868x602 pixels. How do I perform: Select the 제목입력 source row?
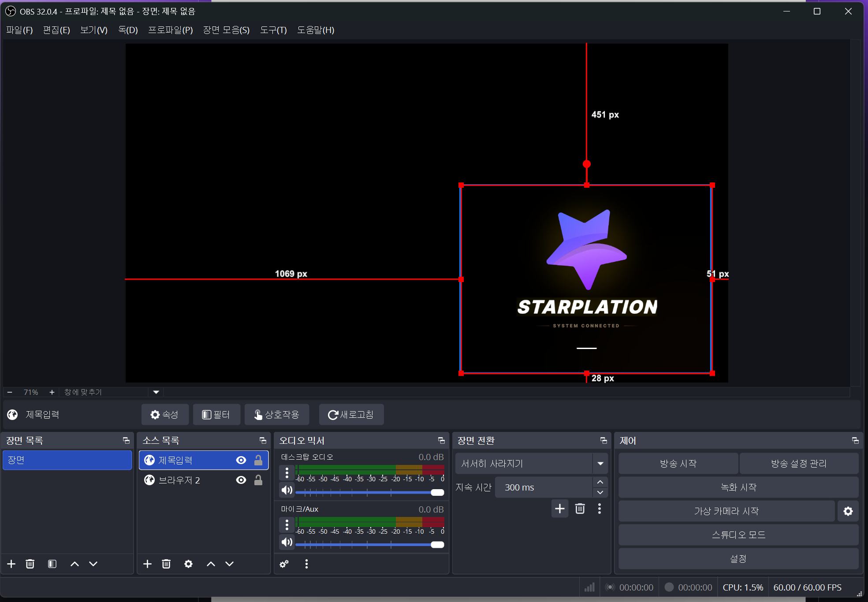tap(204, 460)
